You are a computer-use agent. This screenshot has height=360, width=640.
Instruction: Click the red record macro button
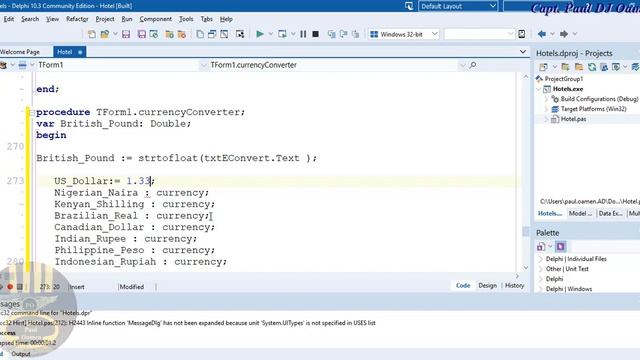pyautogui.click(x=10, y=287)
